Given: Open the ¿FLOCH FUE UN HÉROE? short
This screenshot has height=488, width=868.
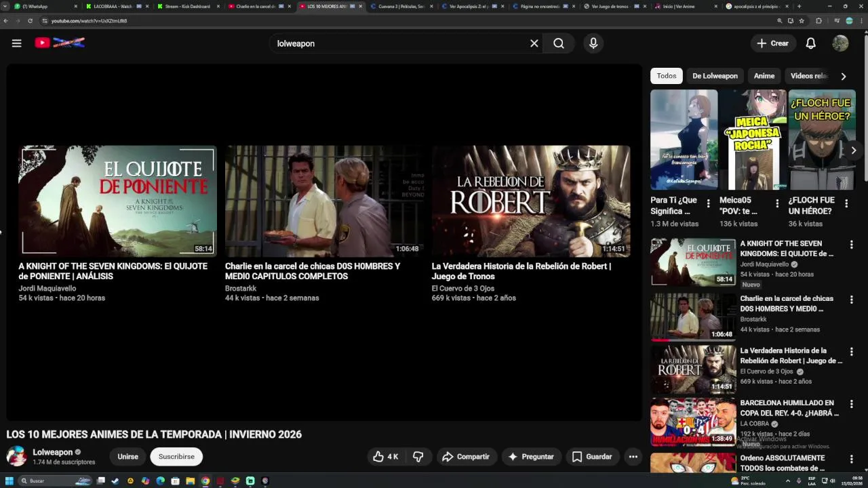Looking at the screenshot, I should coord(822,140).
